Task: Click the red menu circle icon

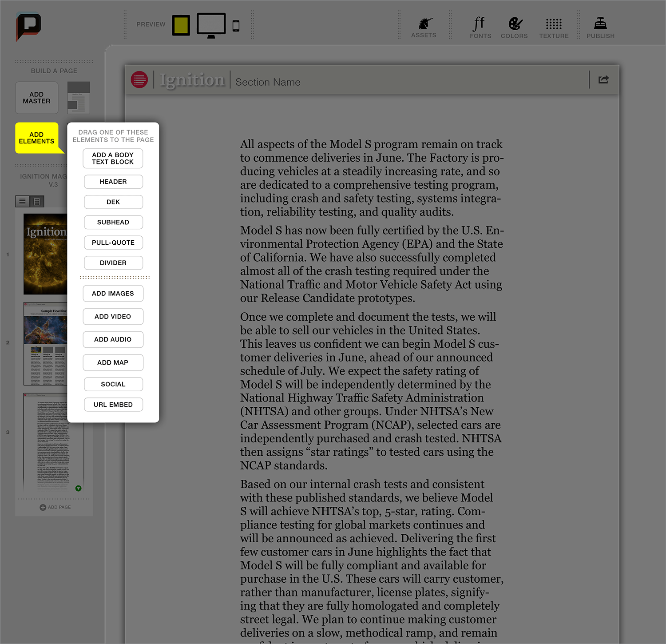Action: click(139, 80)
